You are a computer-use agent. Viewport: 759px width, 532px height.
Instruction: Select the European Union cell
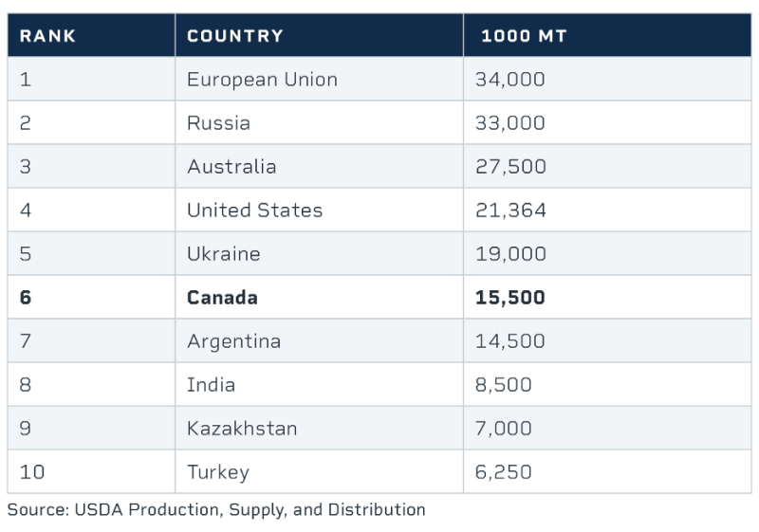[262, 80]
